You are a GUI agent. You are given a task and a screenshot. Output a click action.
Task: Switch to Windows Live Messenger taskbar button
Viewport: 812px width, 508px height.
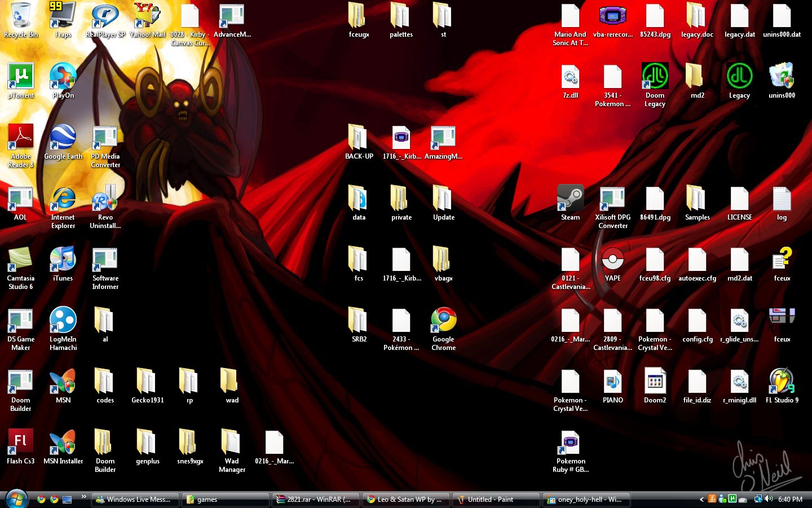click(x=135, y=500)
